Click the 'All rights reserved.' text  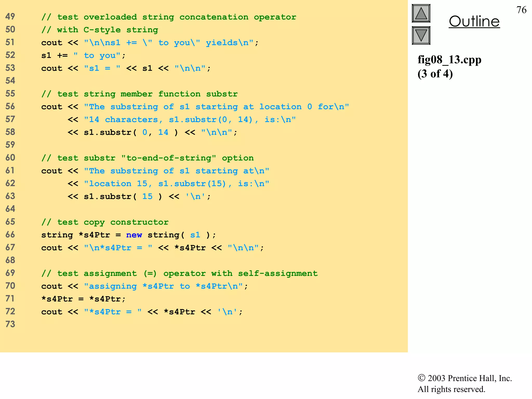click(451, 389)
